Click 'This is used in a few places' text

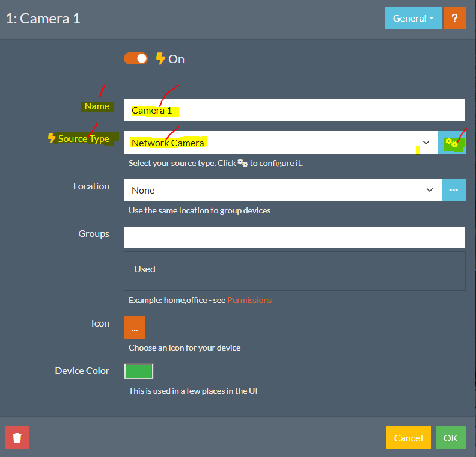[193, 391]
